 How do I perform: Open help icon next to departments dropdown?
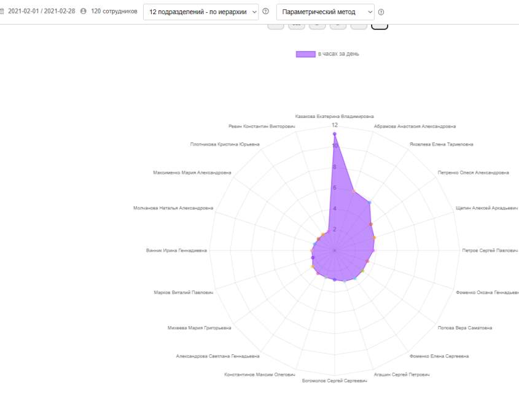[x=265, y=11]
